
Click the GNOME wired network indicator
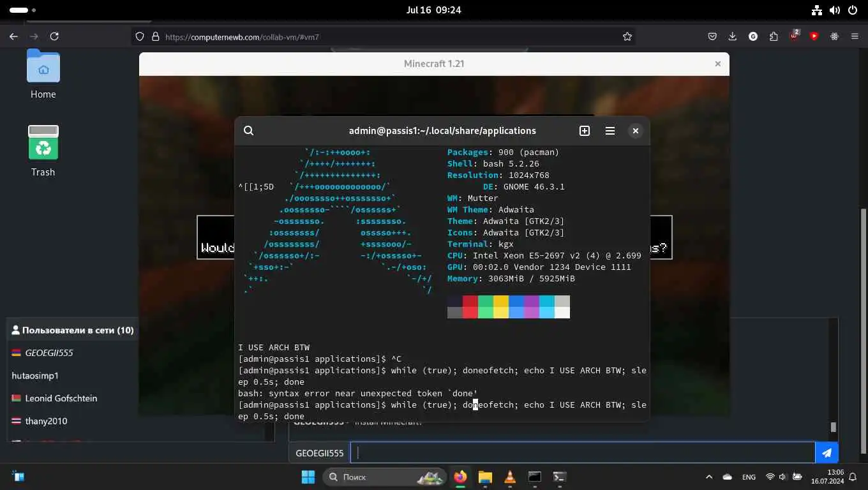817,10
